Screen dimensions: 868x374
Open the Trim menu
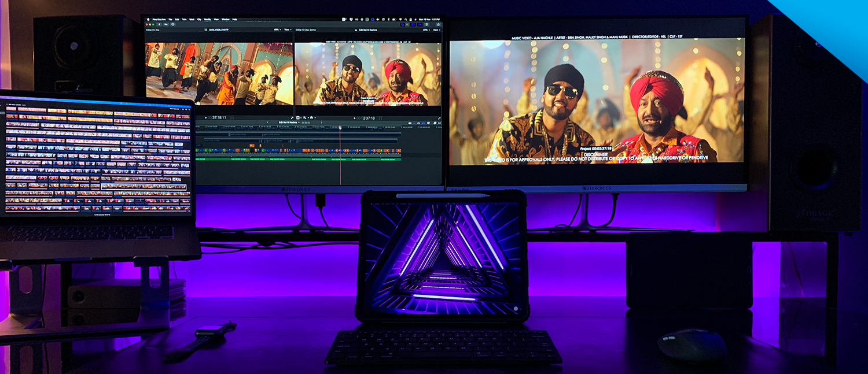pos(184,20)
